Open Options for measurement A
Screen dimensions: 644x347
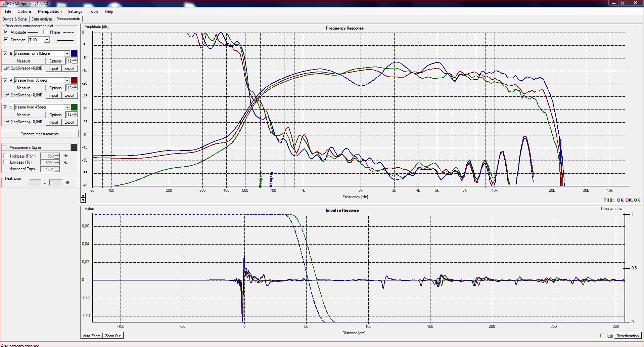[55, 61]
